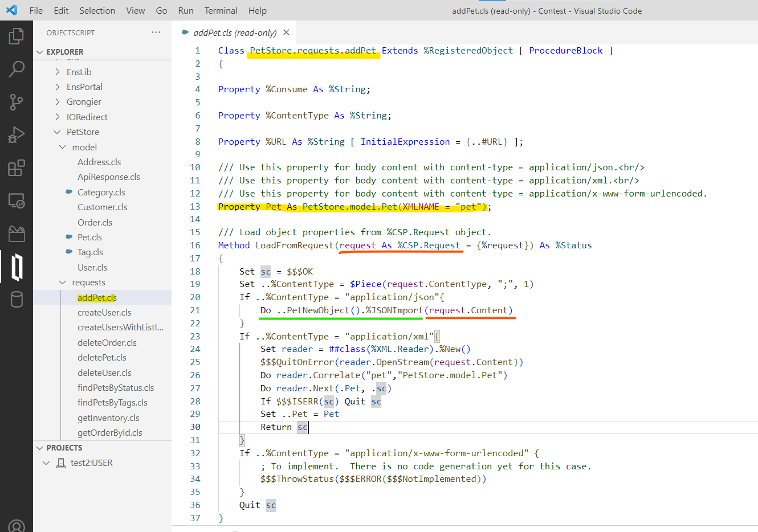Open Remote Explorer view icon
Screen dimensions: 758x532
[x=17, y=200]
